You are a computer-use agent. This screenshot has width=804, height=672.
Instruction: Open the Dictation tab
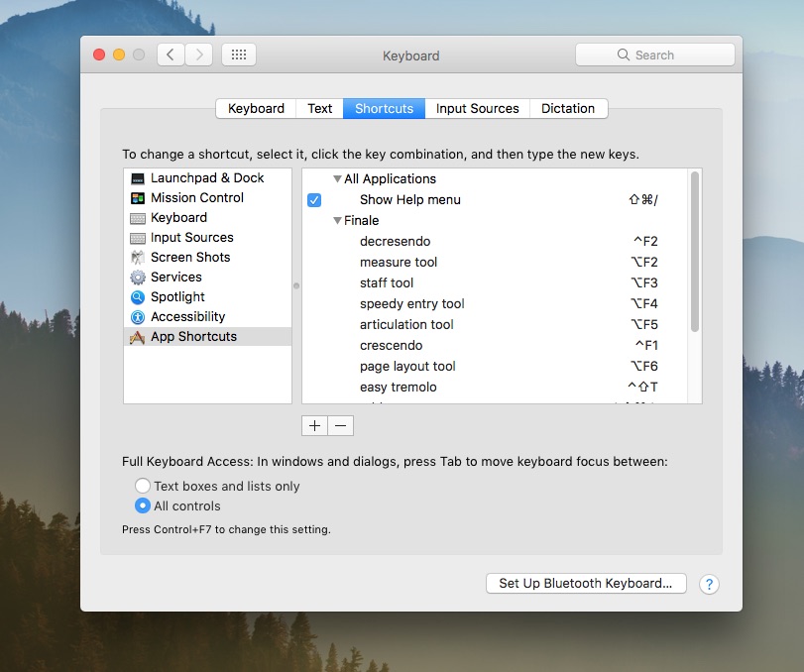[568, 109]
